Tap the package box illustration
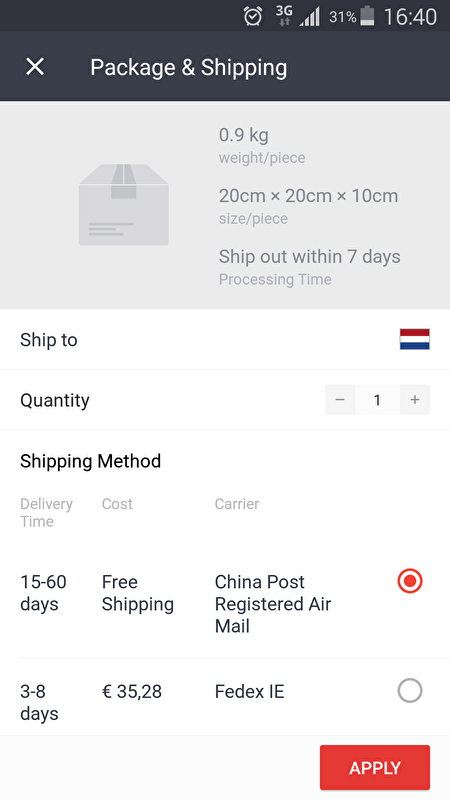 123,205
